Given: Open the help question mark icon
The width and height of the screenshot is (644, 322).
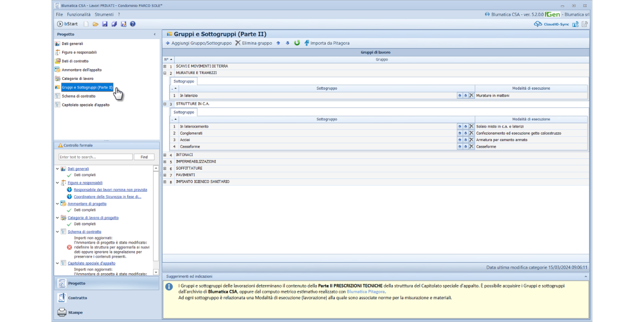Looking at the screenshot, I should pos(133,24).
